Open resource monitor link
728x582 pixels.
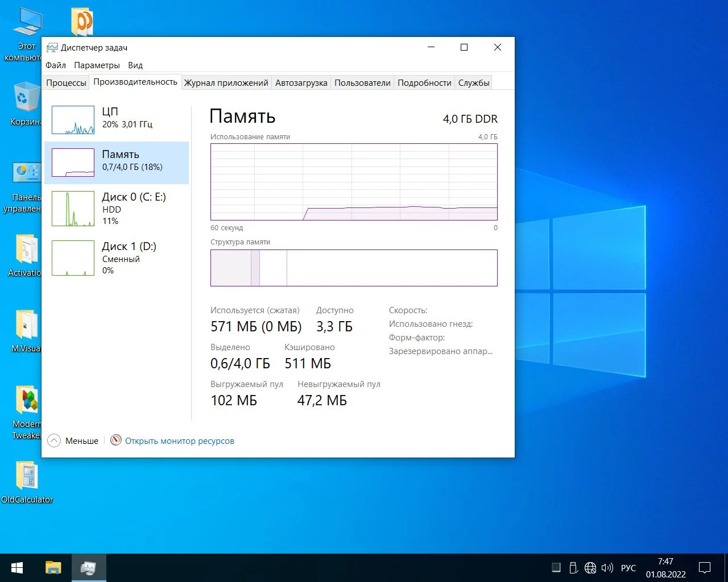pos(179,441)
